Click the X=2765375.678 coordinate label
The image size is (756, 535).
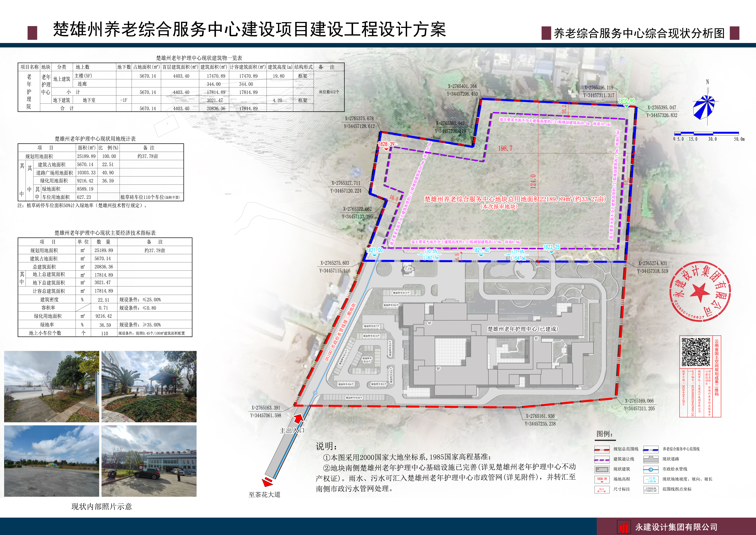[359, 119]
